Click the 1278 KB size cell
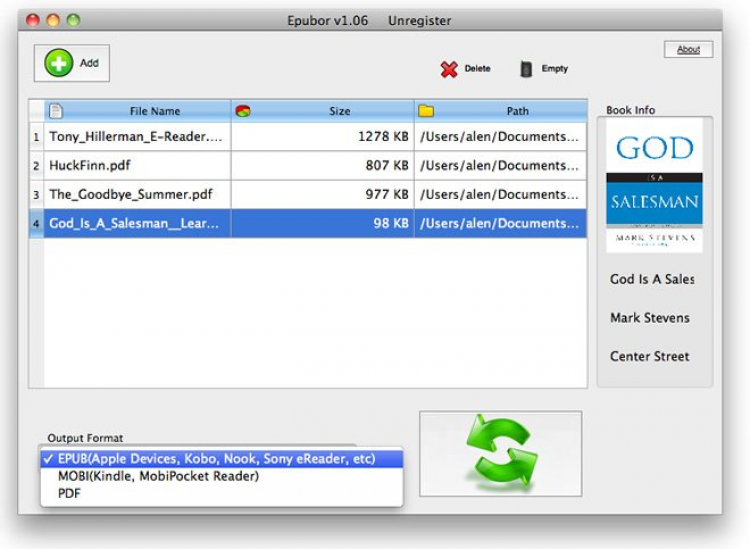 [322, 137]
